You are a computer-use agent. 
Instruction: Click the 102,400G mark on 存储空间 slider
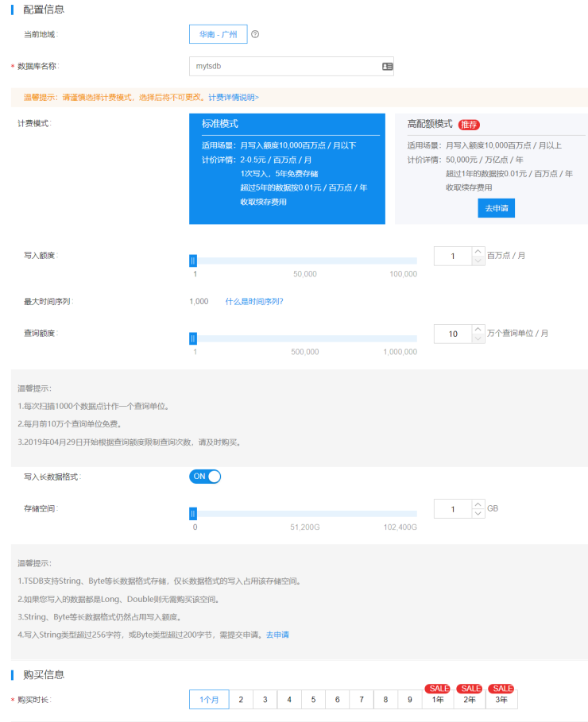[400, 527]
